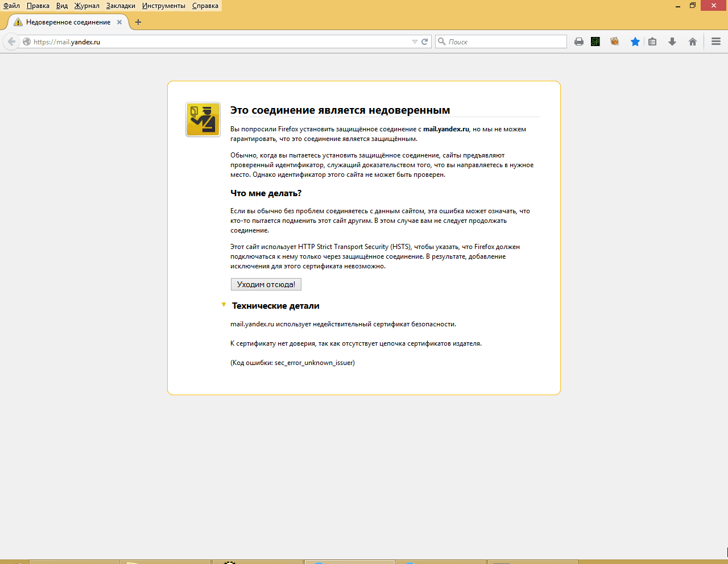Reload the page with the refresh icon

424,42
